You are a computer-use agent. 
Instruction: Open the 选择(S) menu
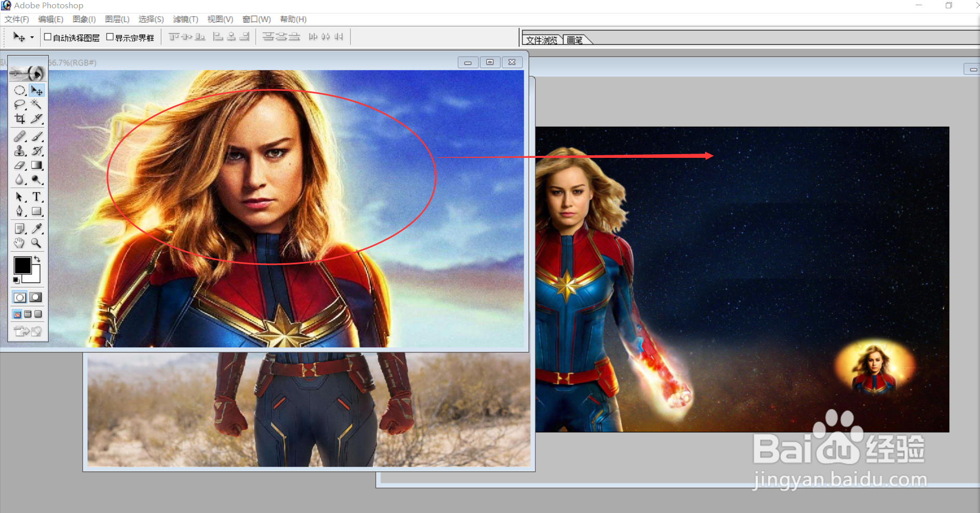[x=151, y=19]
